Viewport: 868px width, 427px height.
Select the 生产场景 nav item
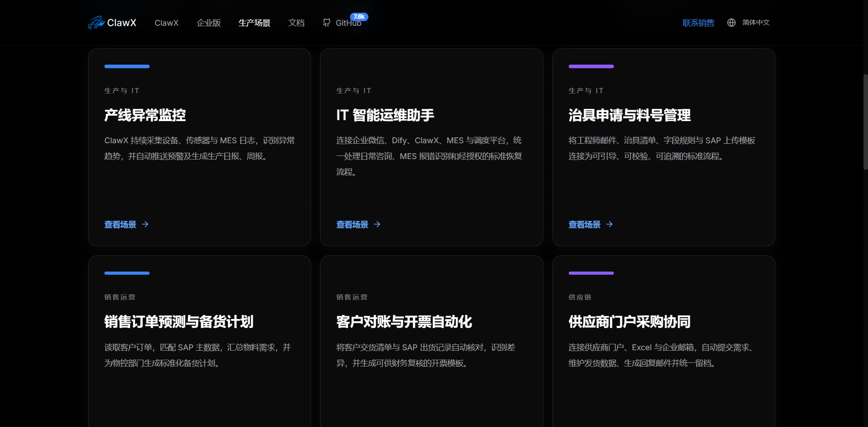click(255, 23)
